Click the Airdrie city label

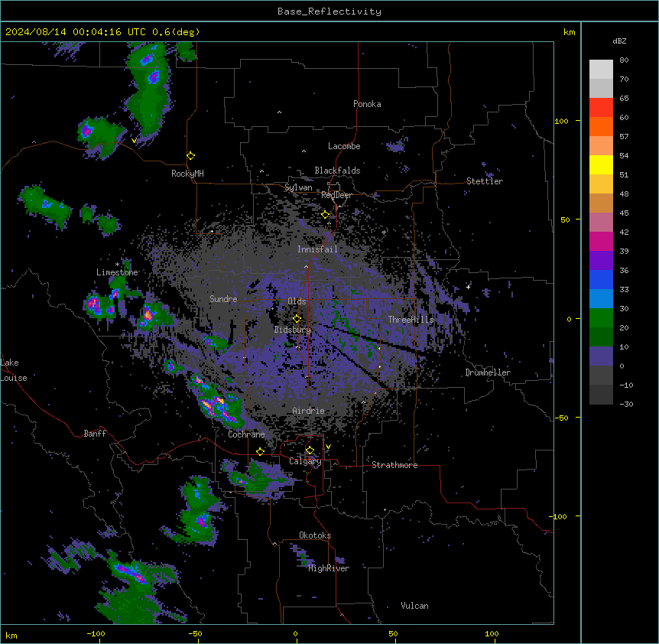(309, 411)
